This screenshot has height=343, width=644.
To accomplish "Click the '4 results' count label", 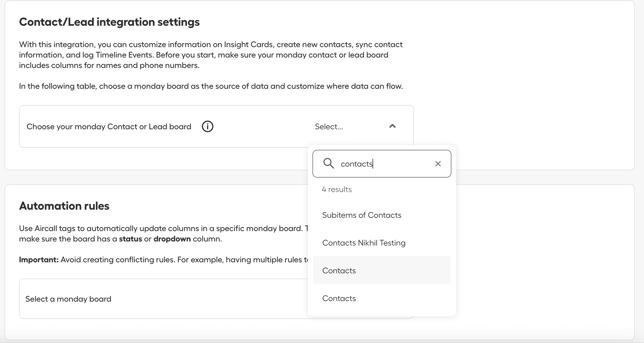I will (x=336, y=189).
